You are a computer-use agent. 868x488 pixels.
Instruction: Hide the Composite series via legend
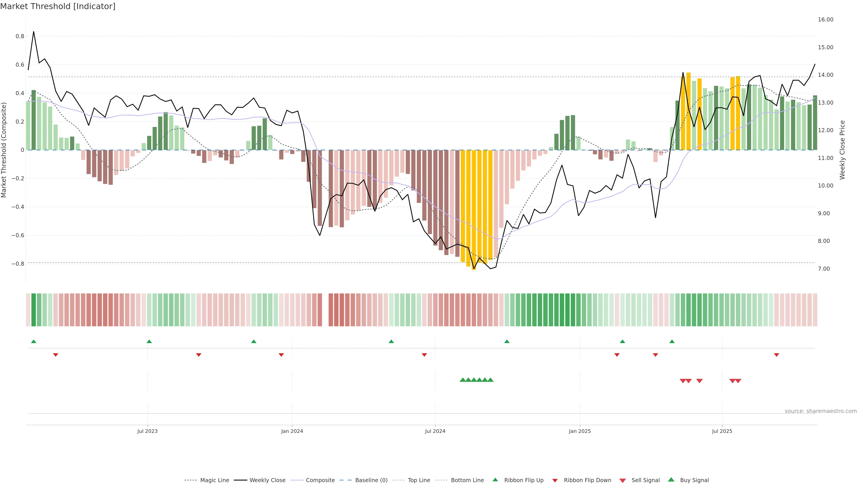(x=320, y=480)
